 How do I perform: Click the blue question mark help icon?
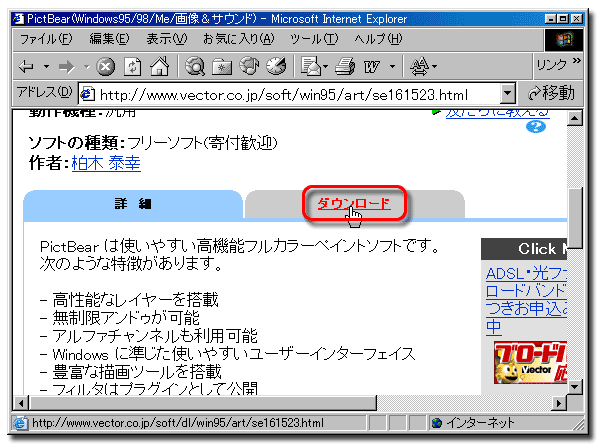(x=536, y=127)
